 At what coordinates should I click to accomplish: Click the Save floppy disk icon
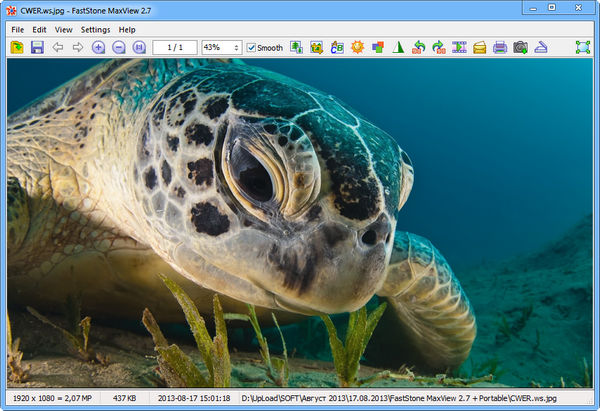(x=37, y=47)
